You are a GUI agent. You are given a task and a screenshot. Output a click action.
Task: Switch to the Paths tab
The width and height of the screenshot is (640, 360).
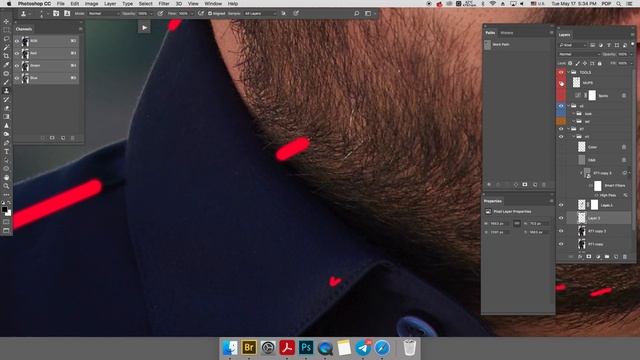[x=490, y=33]
